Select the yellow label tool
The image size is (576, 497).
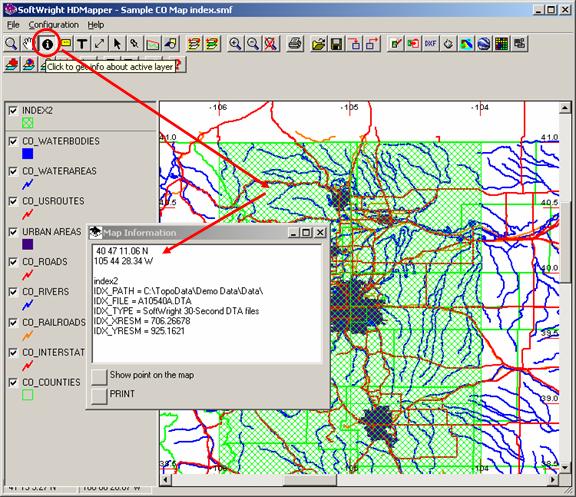(x=65, y=44)
